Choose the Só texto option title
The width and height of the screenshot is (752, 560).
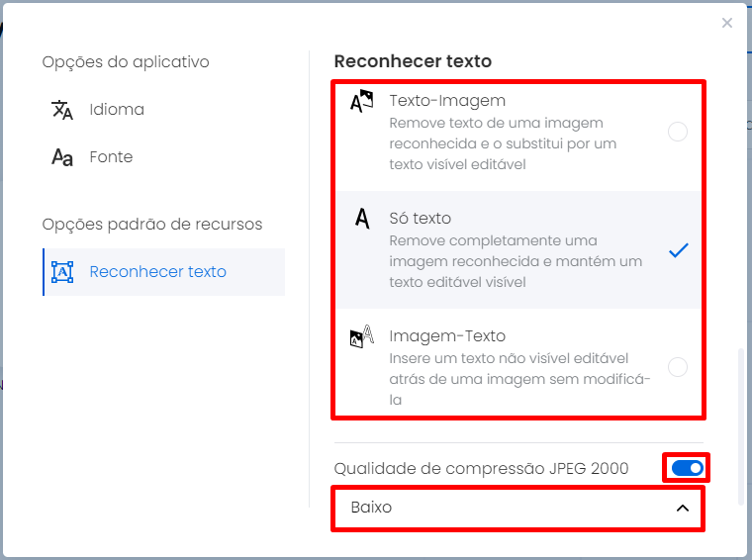(x=421, y=219)
